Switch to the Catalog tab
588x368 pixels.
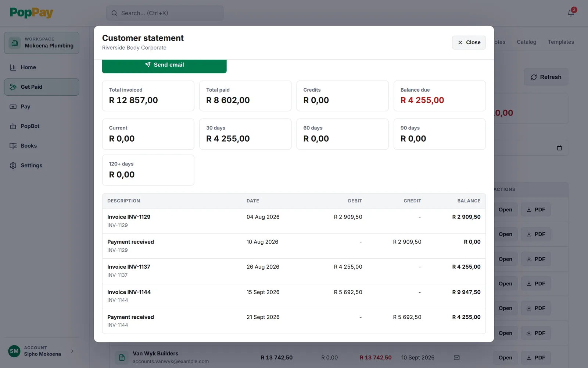tap(527, 42)
